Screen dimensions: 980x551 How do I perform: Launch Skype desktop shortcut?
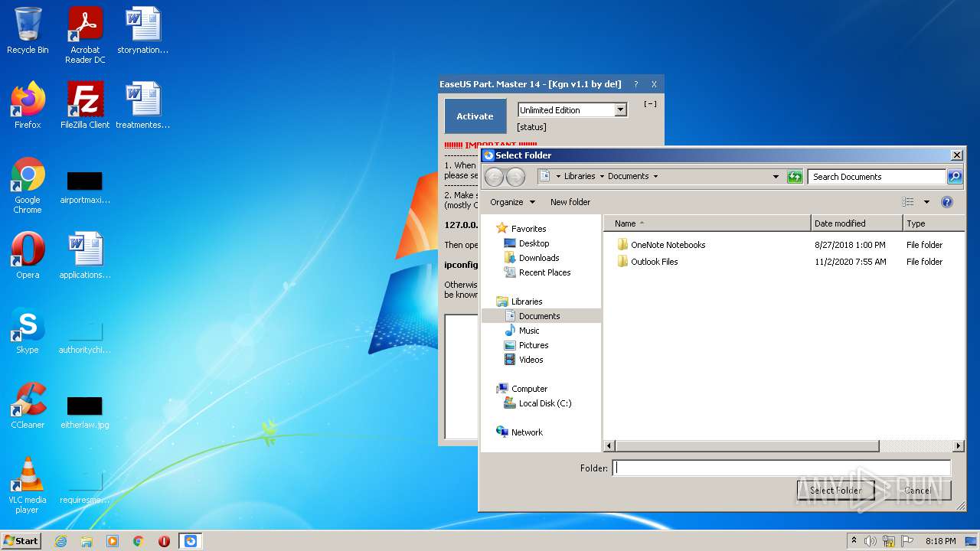(x=28, y=331)
